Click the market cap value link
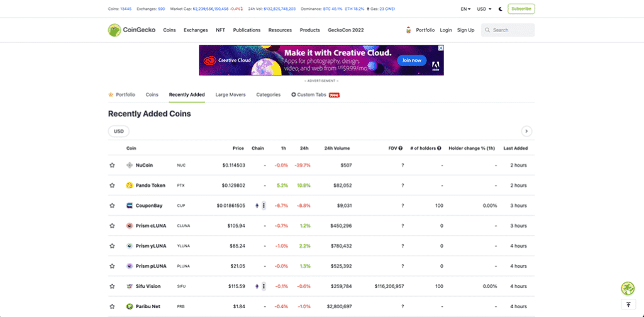Screen dimensions: 644x317 click(210, 9)
